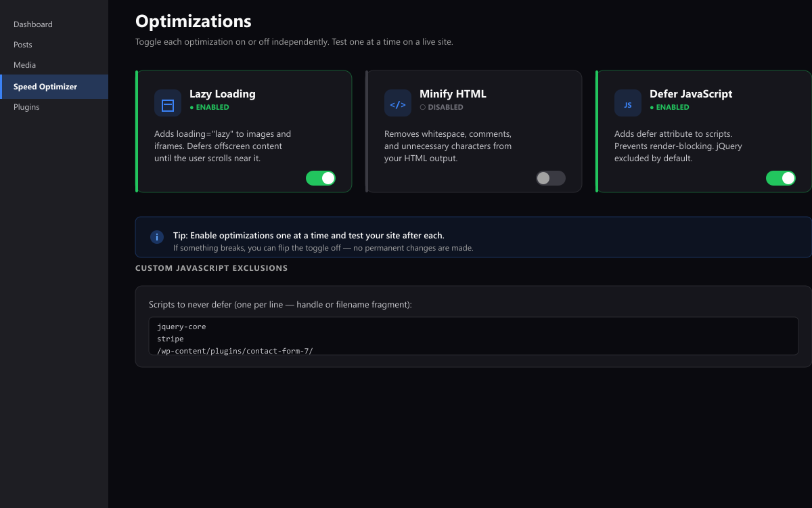
Task: Click the Custom JavaScript Exclusions heading
Action: click(212, 268)
